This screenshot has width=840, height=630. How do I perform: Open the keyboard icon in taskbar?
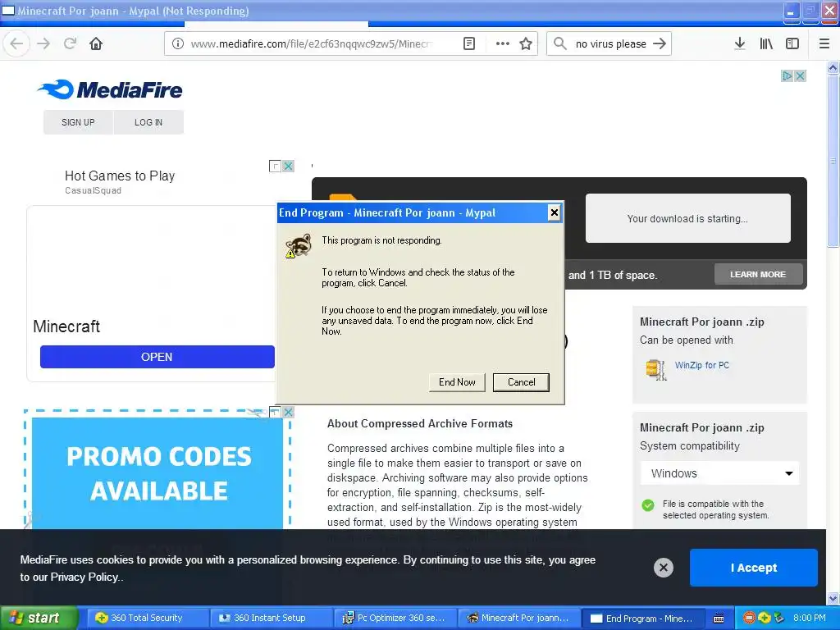719,619
